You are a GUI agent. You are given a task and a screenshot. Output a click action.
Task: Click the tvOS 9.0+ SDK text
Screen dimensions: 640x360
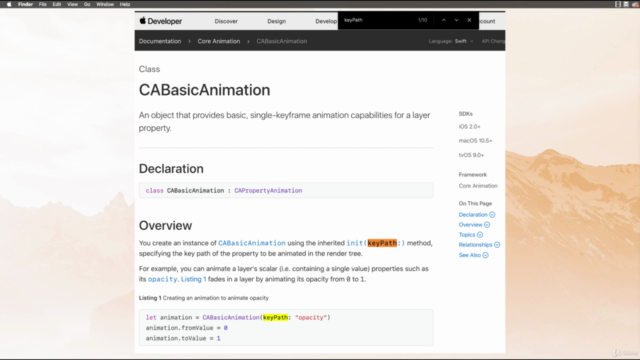[x=471, y=155]
